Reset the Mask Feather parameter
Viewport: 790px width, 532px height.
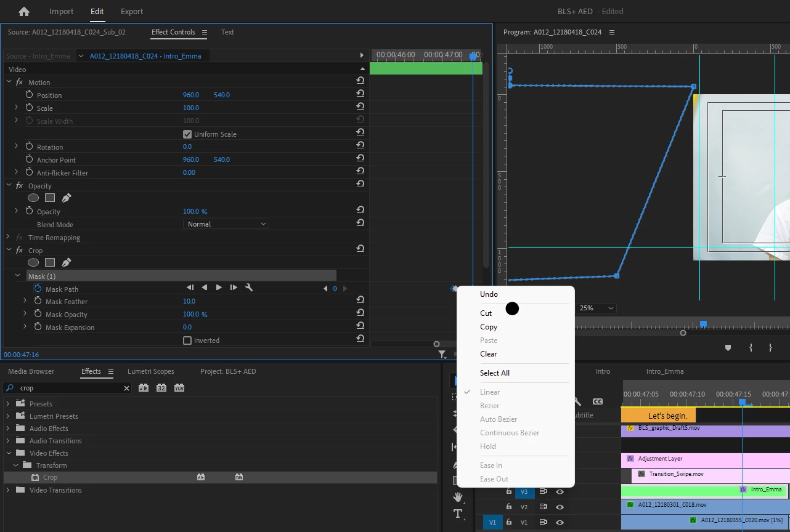tap(360, 300)
